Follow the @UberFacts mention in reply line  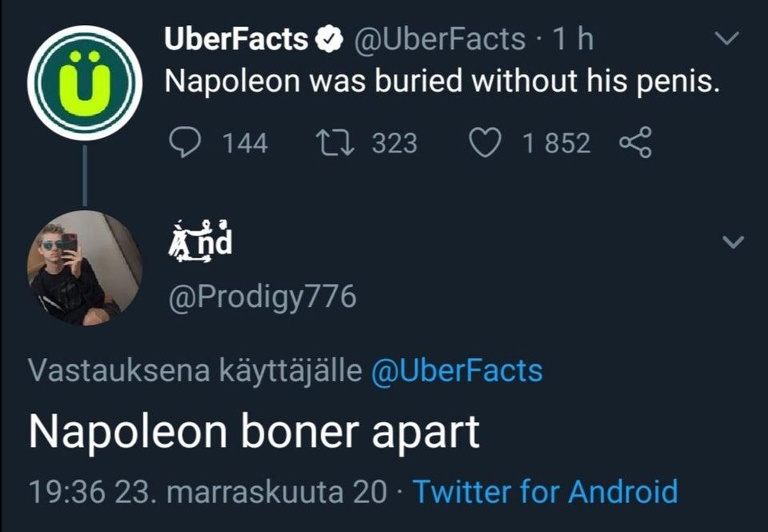pos(457,371)
